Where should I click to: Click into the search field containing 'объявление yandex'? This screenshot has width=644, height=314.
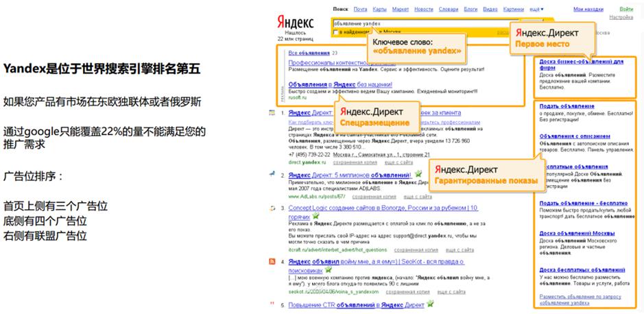tap(425, 24)
